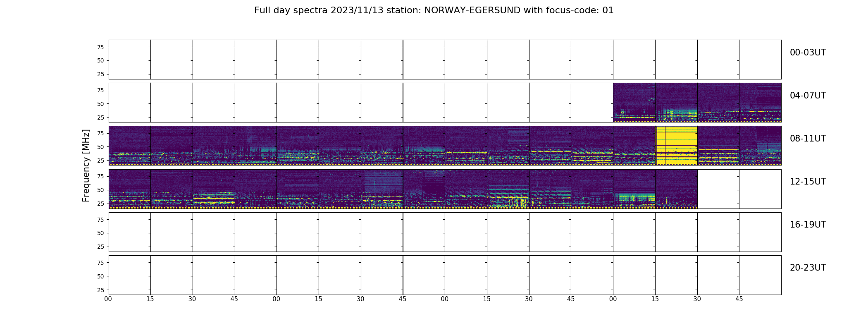Click the '50' tick label of 16-19UT row

tap(100, 233)
